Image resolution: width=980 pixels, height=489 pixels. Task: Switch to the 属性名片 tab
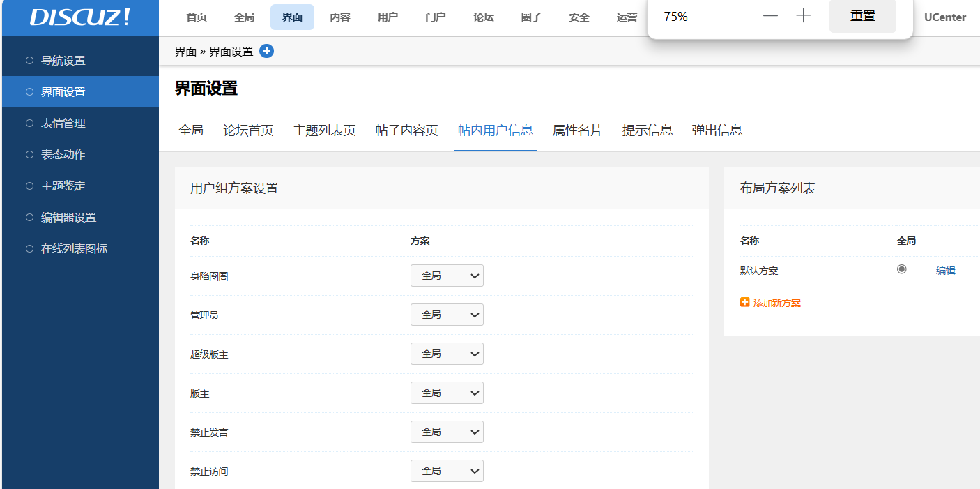[x=577, y=130]
